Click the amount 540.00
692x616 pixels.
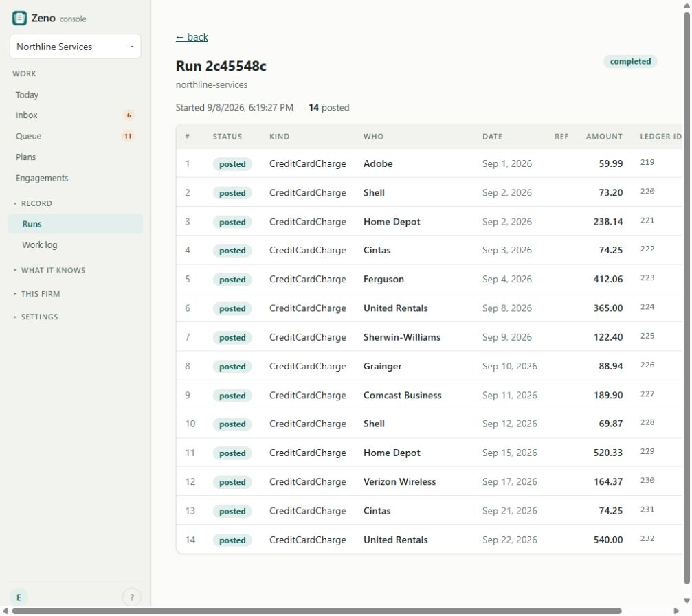click(608, 540)
